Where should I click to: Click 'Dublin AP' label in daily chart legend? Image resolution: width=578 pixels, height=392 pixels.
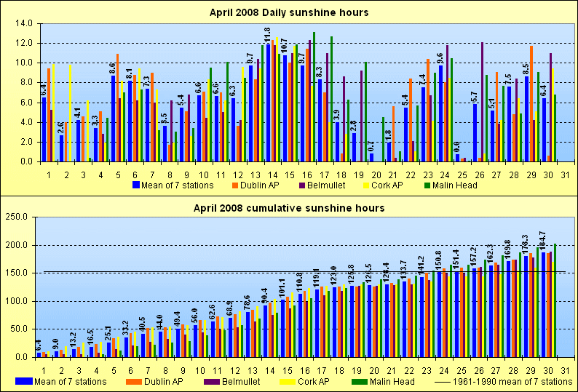click(259, 185)
